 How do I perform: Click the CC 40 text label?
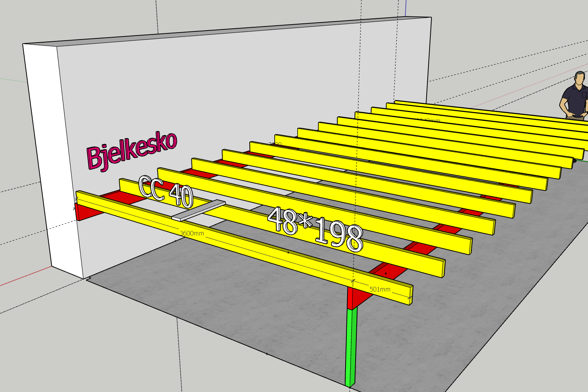[x=166, y=191]
